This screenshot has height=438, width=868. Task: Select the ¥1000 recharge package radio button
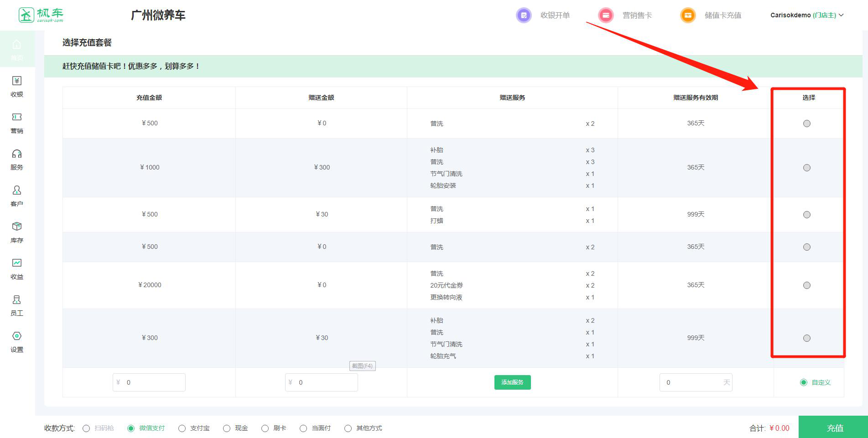click(806, 168)
